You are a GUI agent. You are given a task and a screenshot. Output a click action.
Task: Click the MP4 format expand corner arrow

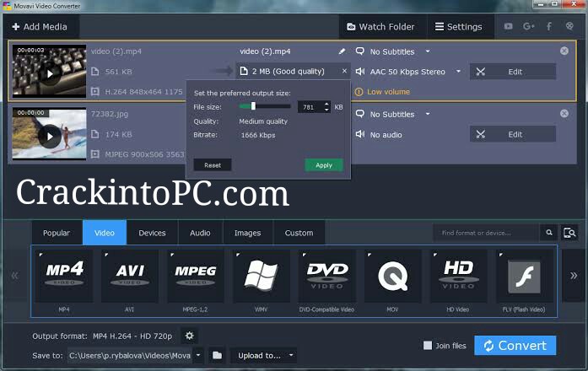[40, 255]
